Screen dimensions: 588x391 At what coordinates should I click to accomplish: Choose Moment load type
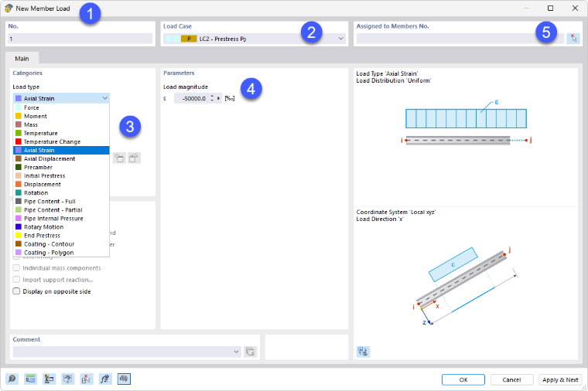[x=61, y=116]
